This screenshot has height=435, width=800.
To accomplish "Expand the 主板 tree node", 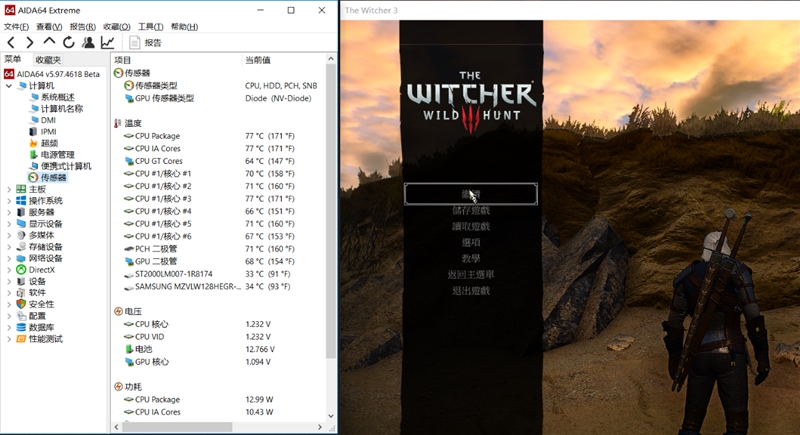I will (x=9, y=189).
